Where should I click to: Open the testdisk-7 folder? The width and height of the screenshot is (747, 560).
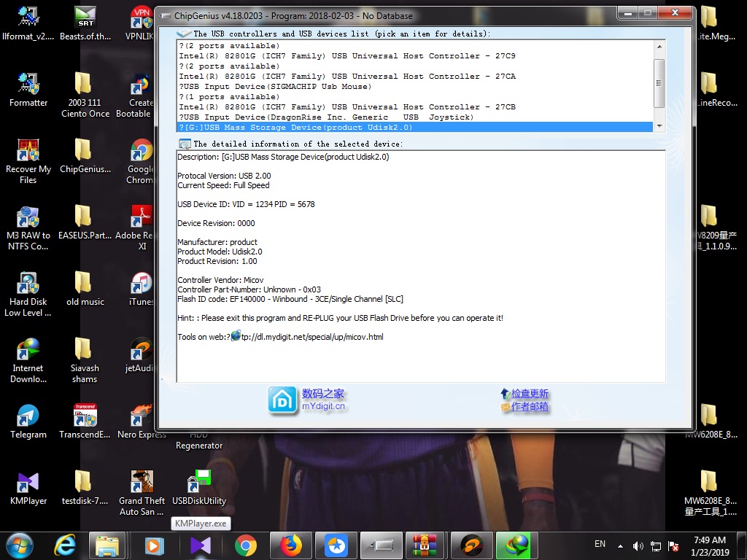(x=85, y=488)
